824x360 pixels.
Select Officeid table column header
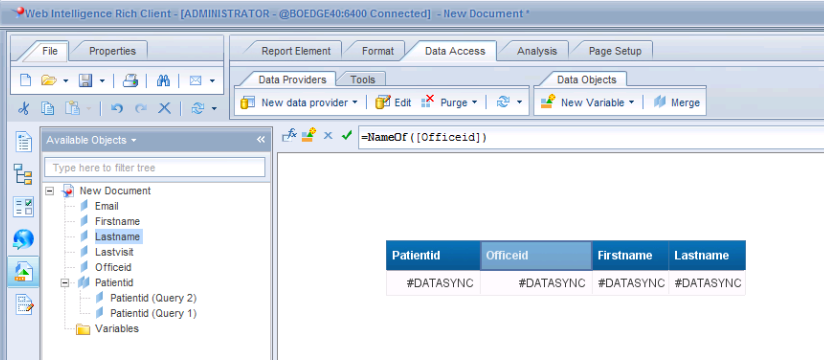click(x=536, y=255)
